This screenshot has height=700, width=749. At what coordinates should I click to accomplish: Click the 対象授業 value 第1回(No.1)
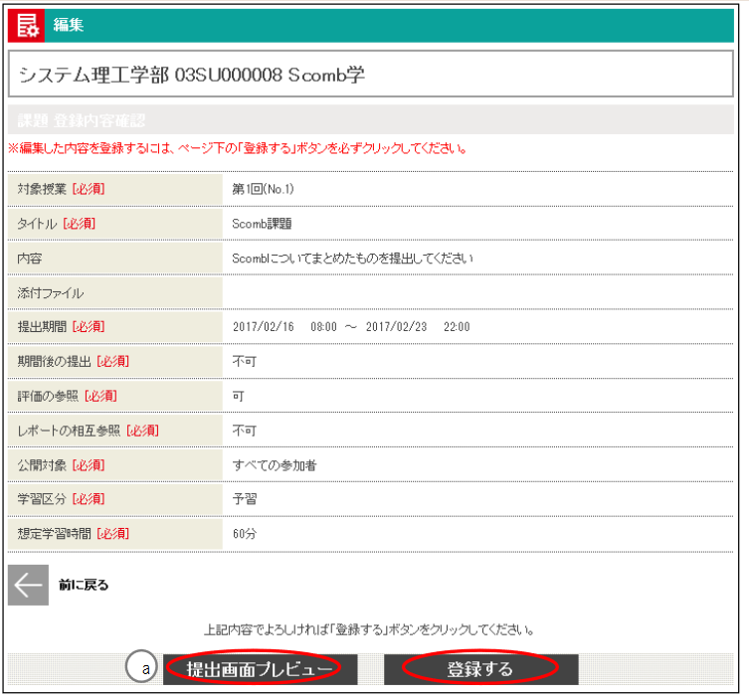(x=263, y=188)
